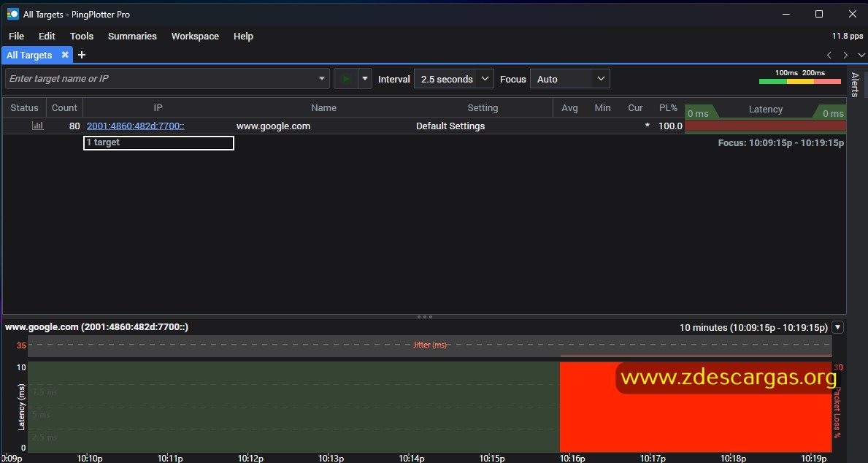This screenshot has width=868, height=463.
Task: Click the status graph icon for www.google.com
Action: [x=37, y=126]
